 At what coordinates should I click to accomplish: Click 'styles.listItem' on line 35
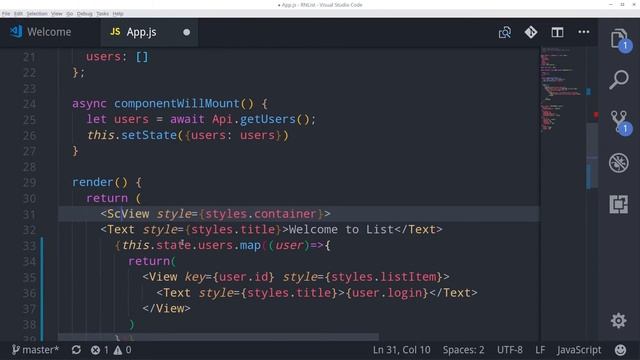click(384, 277)
